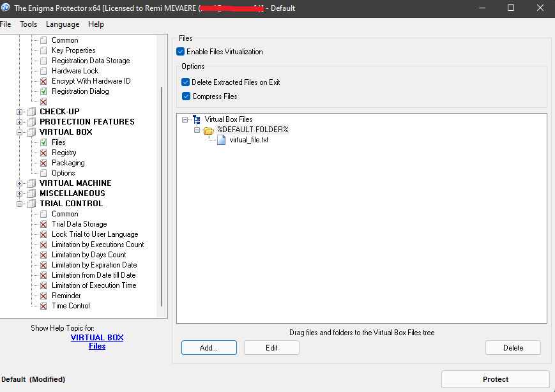Click the Add... button

pos(209,348)
